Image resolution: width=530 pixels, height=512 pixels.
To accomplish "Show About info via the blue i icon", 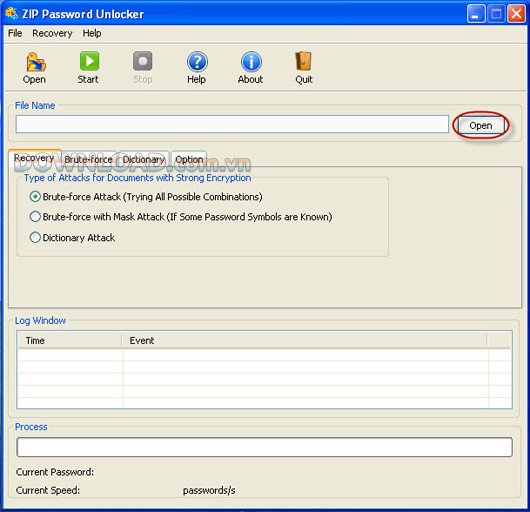I will pos(251,62).
